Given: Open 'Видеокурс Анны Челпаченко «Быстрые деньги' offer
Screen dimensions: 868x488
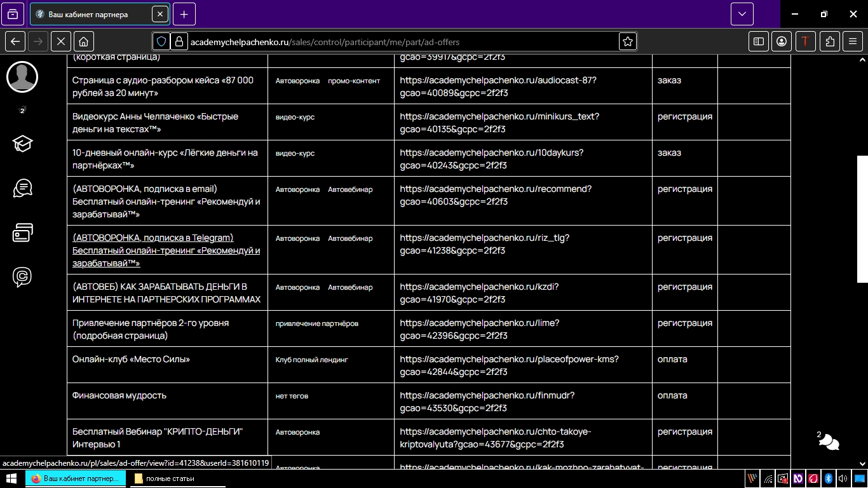Looking at the screenshot, I should (156, 123).
